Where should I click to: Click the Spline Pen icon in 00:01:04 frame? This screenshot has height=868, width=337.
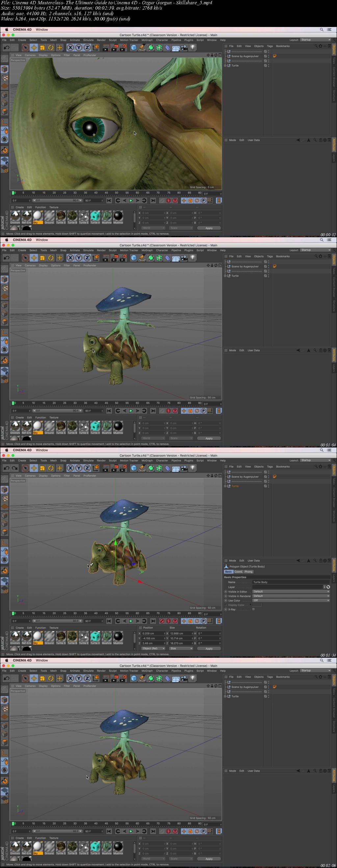(x=142, y=258)
